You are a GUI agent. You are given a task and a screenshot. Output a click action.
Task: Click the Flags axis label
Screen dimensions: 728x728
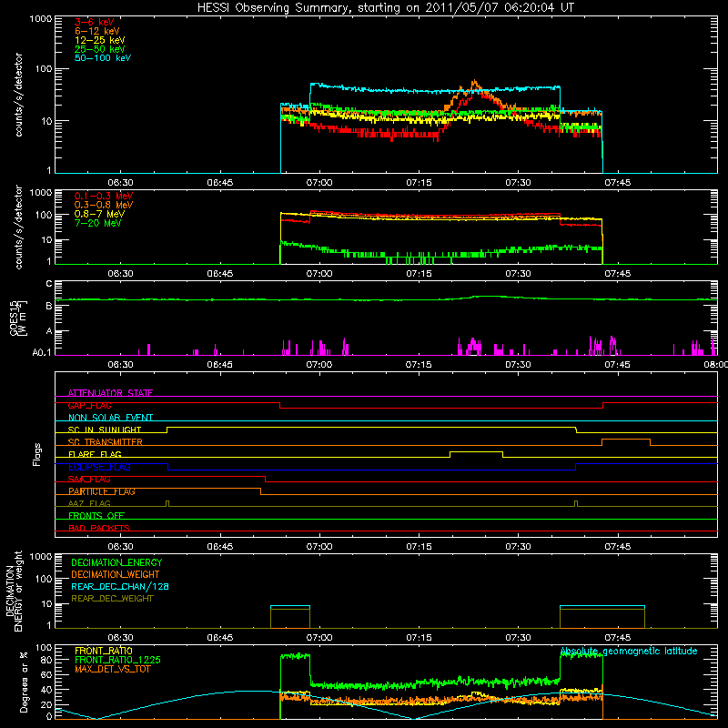tap(37, 454)
